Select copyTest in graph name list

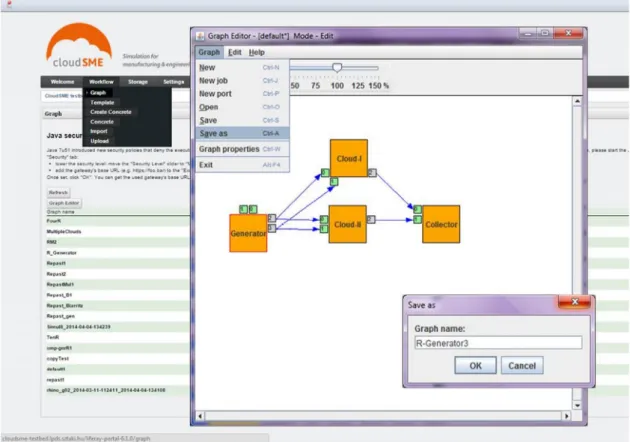pyautogui.click(x=58, y=358)
